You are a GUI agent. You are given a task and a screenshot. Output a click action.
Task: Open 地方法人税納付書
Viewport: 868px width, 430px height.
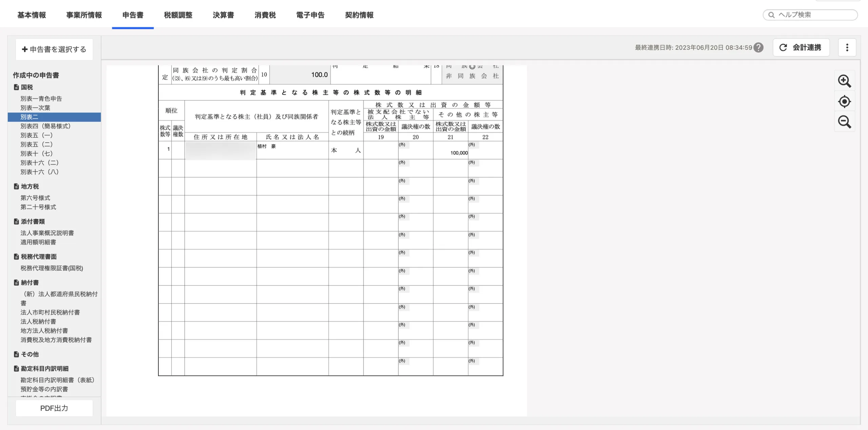click(x=44, y=331)
